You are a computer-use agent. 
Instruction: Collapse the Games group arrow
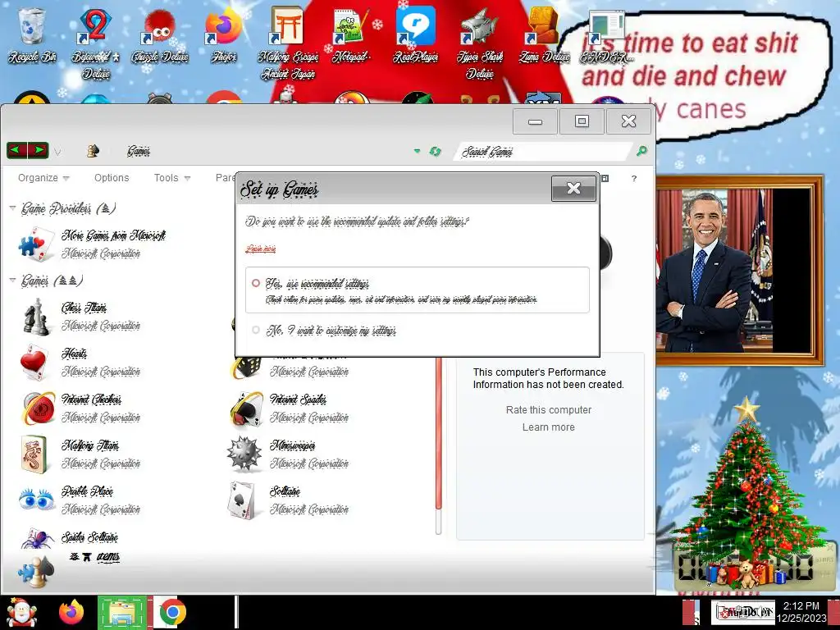click(x=12, y=281)
